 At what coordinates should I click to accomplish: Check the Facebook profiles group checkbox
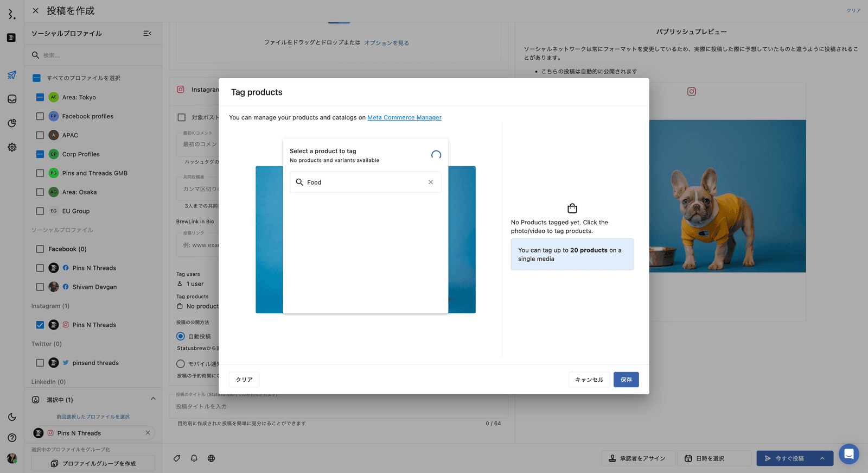point(40,116)
